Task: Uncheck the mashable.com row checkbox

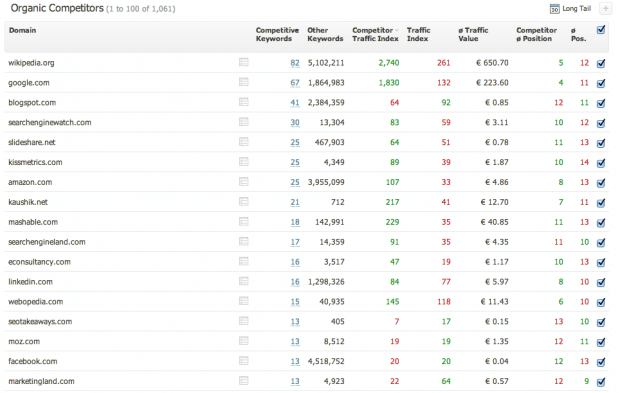Action: point(601,223)
